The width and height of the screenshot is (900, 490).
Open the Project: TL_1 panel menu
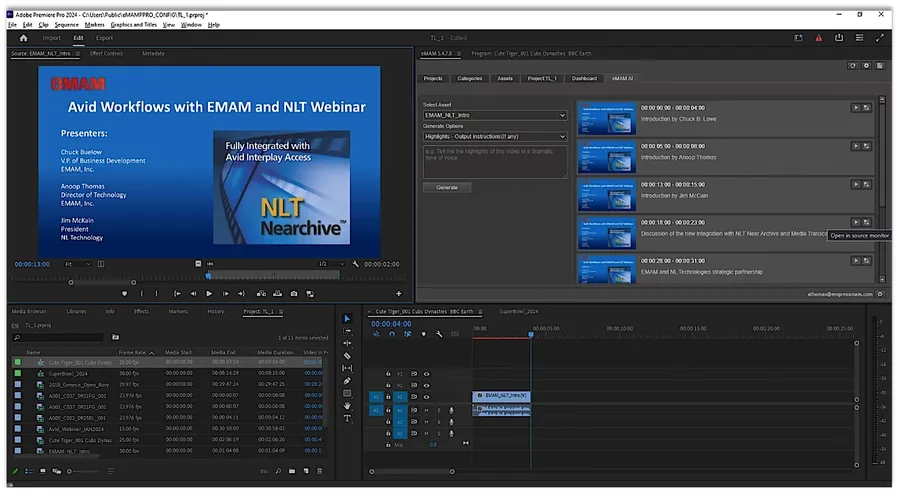click(x=281, y=312)
